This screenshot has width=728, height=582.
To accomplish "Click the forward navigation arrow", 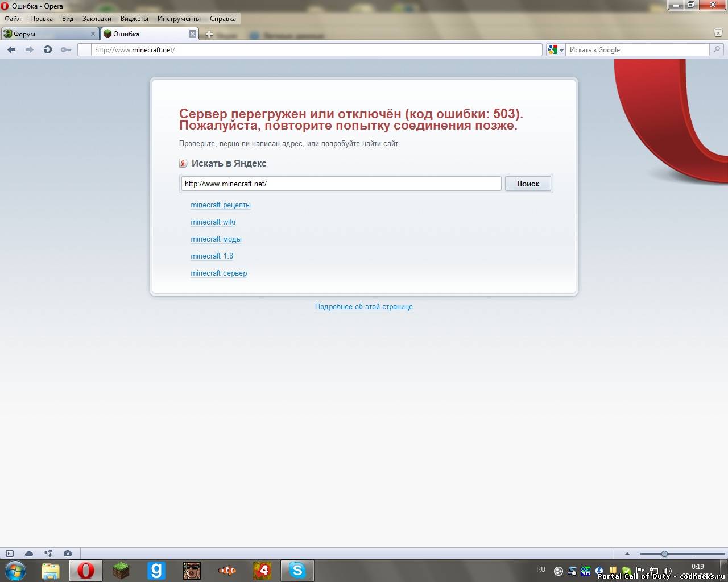I will click(30, 50).
